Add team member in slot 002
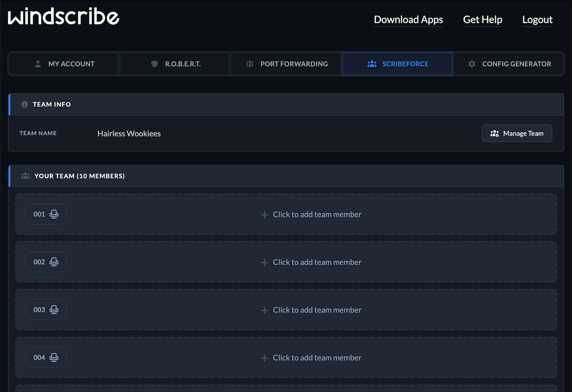This screenshot has width=572, height=392. pos(311,262)
